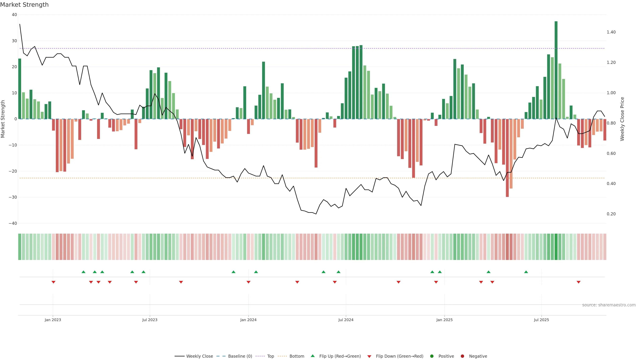Click the Jan 2023 x-axis label
This screenshot has height=362, width=644.
click(x=53, y=320)
